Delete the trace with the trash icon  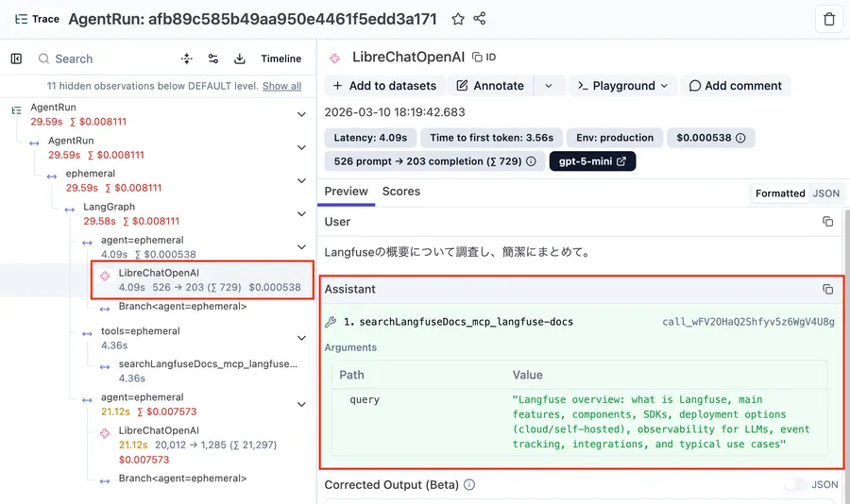tap(828, 19)
